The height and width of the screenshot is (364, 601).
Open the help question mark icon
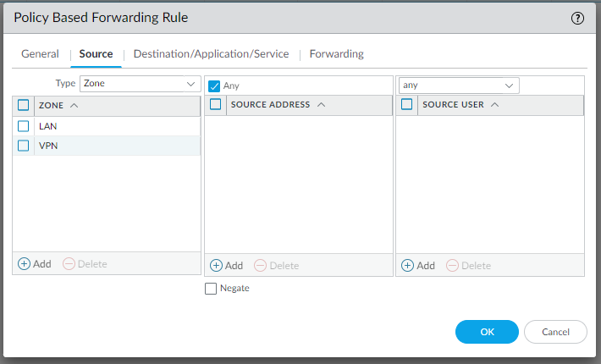578,18
